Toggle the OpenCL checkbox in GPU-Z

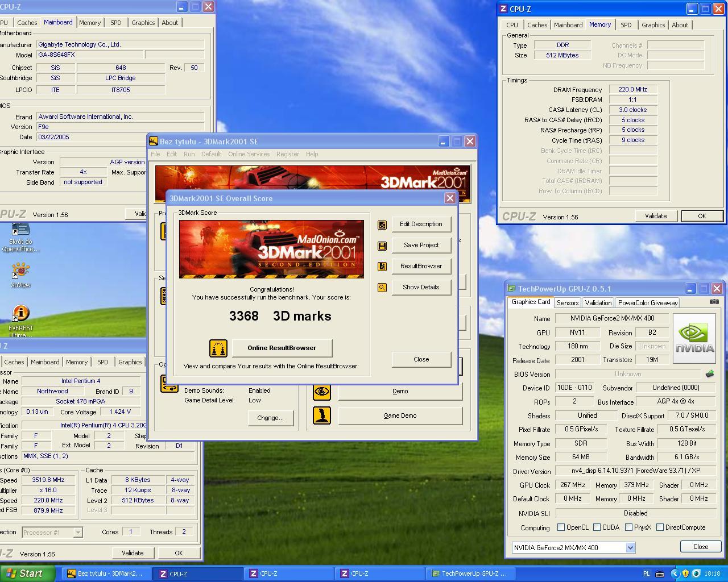coord(561,527)
